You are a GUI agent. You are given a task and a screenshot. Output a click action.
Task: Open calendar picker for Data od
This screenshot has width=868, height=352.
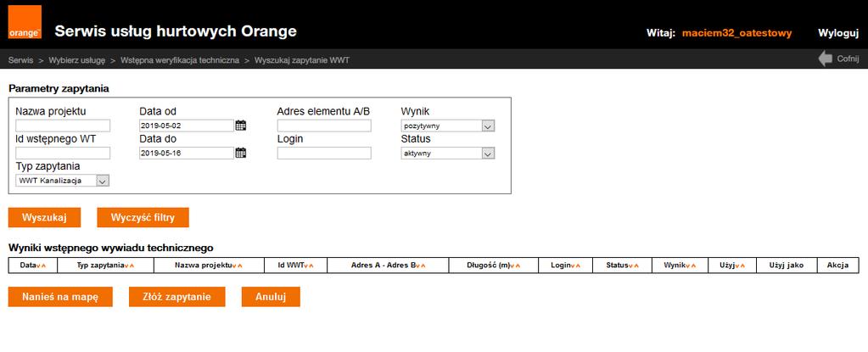240,125
